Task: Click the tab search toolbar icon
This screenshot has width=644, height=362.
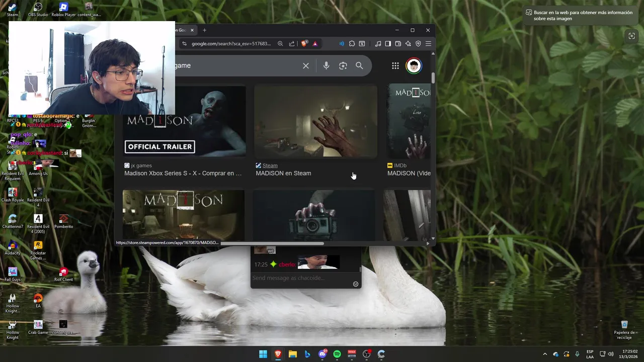Action: [x=362, y=44]
